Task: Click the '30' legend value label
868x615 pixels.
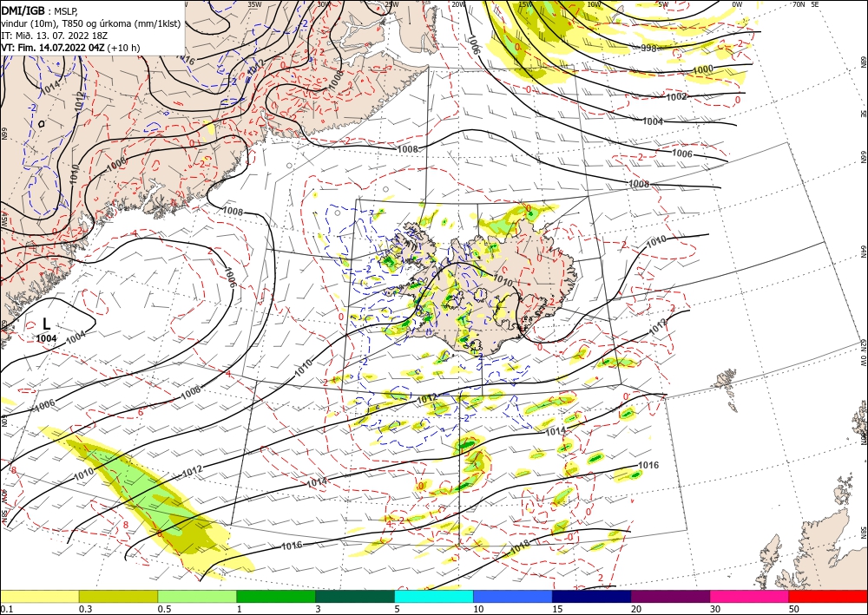Action: pyautogui.click(x=715, y=609)
